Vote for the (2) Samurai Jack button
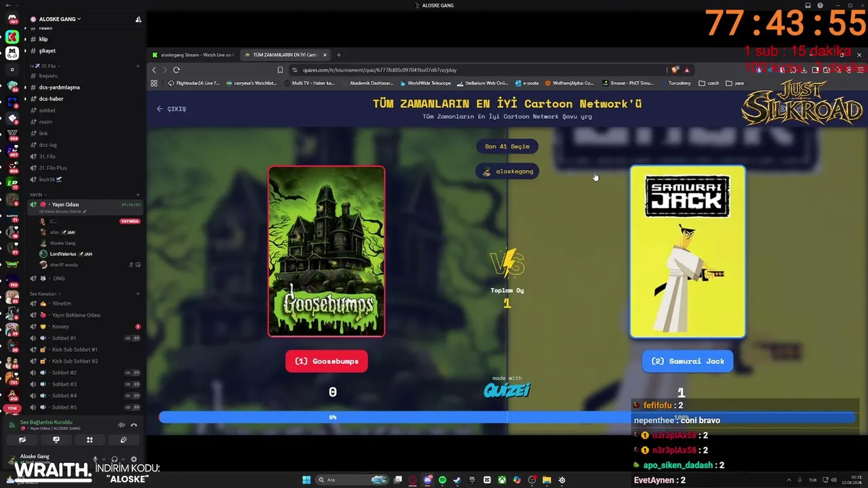 (x=688, y=361)
